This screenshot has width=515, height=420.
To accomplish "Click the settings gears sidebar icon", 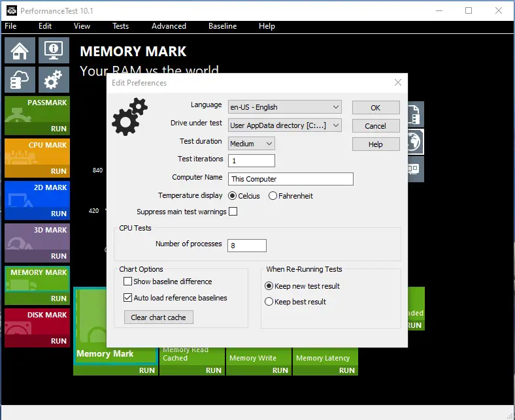I will click(x=54, y=80).
